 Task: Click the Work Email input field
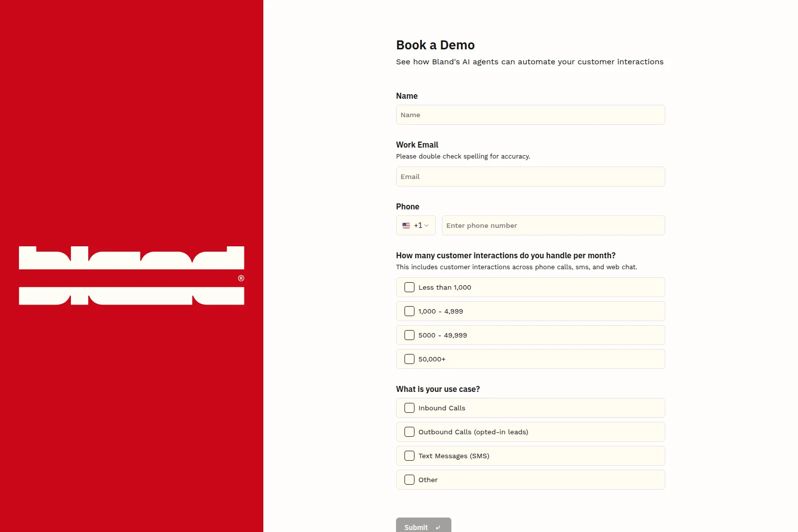tap(530, 177)
